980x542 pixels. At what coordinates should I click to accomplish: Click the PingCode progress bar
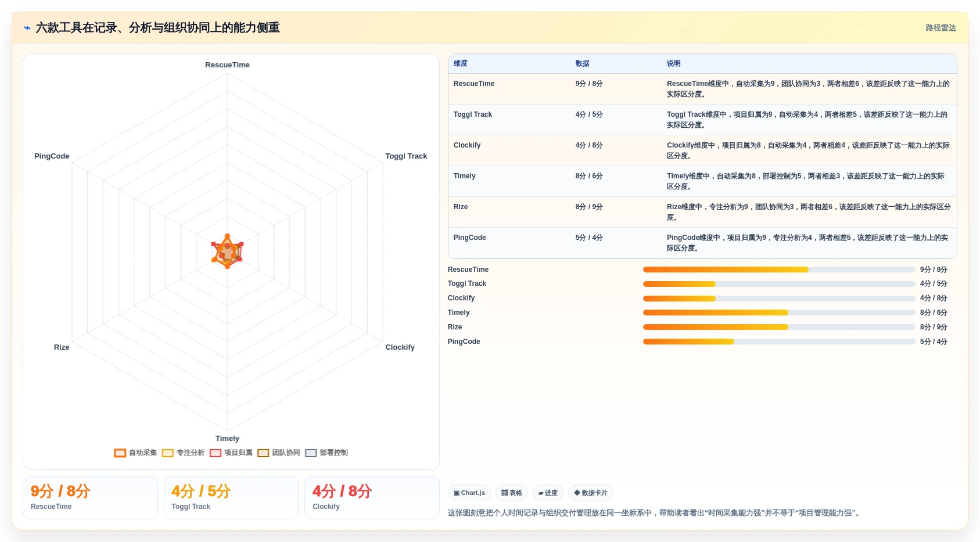click(x=779, y=342)
